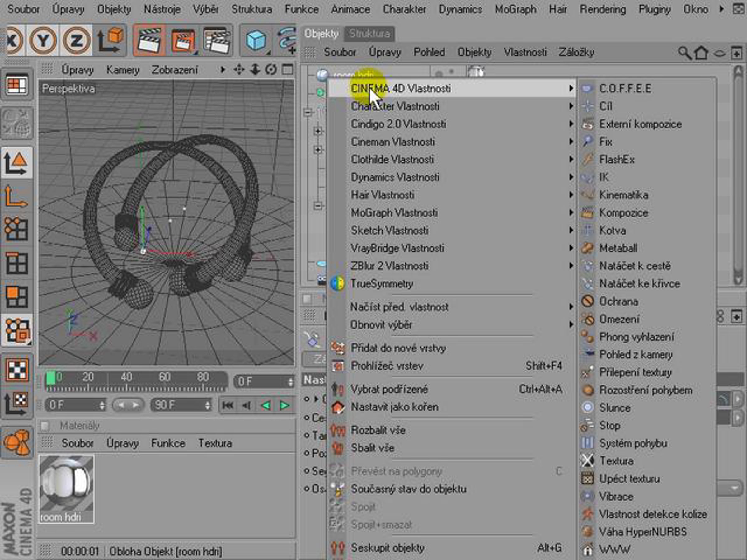The height and width of the screenshot is (560, 747).
Task: Expand the Dynamics Vlastnosti submenu
Action: pyautogui.click(x=452, y=177)
